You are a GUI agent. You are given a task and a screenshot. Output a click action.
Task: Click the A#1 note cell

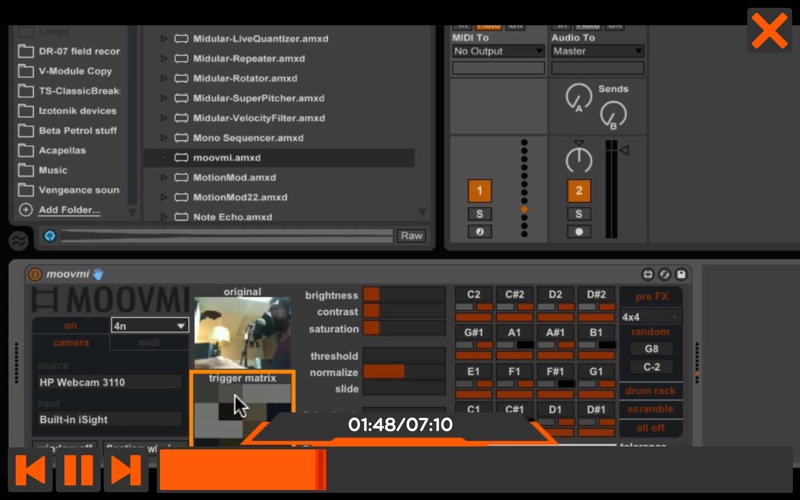tap(555, 333)
